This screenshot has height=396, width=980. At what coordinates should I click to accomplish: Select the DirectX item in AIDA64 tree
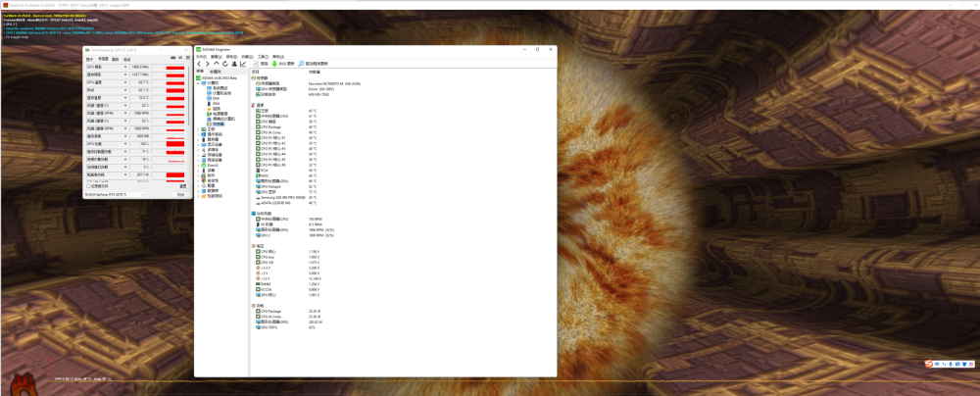(x=211, y=165)
